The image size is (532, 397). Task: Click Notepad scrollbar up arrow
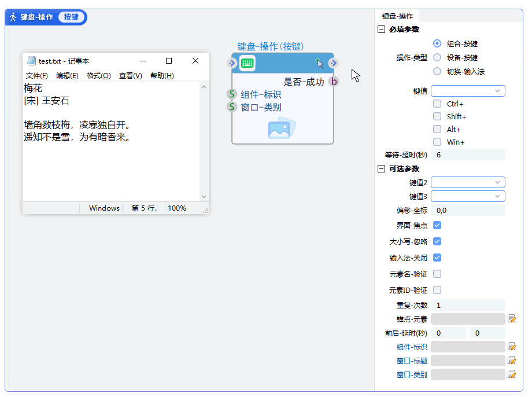tap(204, 87)
